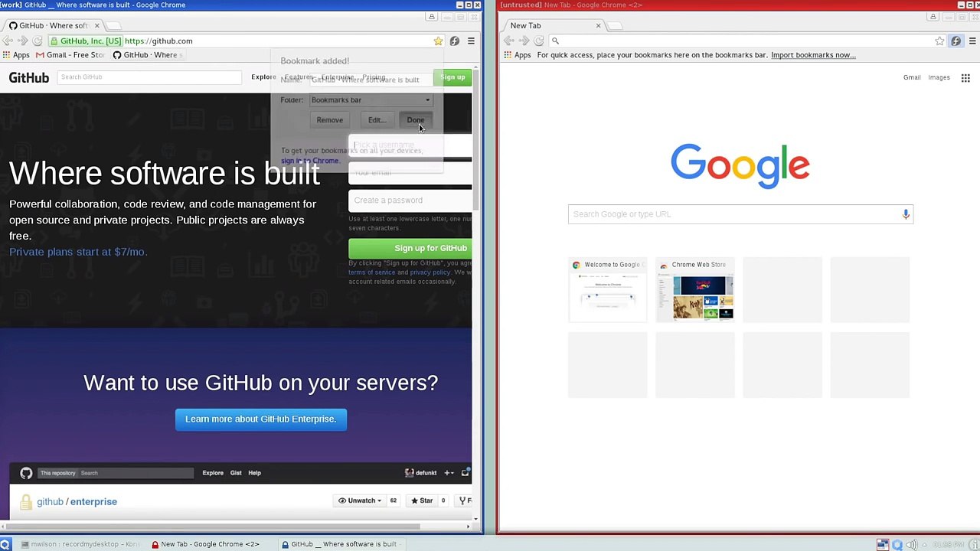Switch to GitHub Chrome window in taskbar
980x551 pixels.
338,544
